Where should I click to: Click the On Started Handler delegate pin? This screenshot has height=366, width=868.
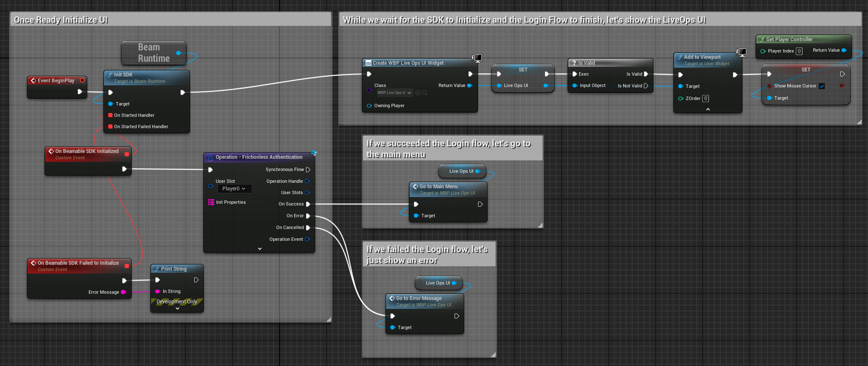110,115
